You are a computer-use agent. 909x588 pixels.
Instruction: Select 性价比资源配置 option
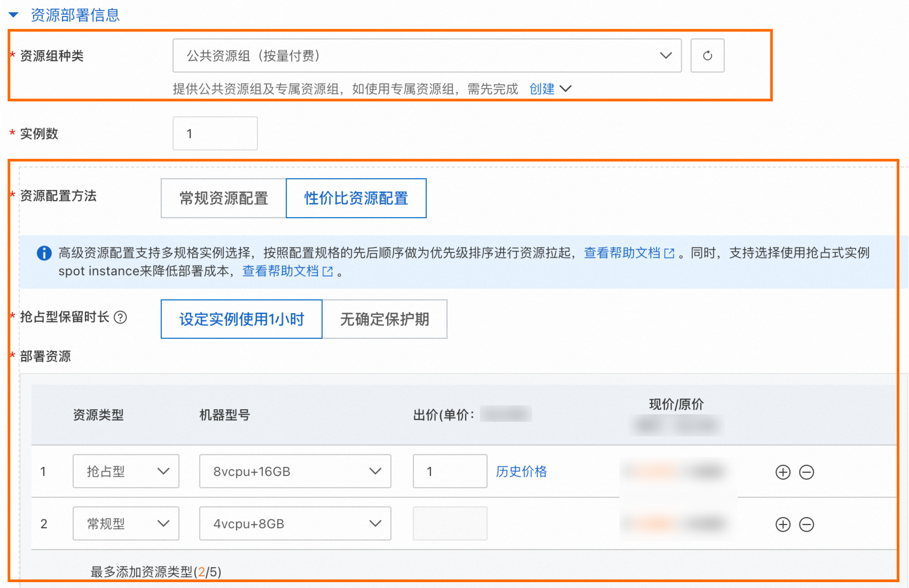(x=356, y=198)
